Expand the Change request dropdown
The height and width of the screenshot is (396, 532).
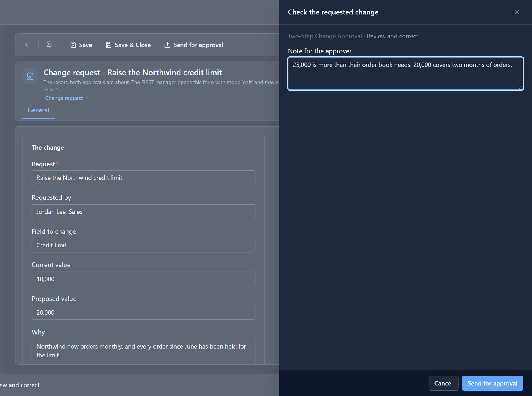point(67,98)
